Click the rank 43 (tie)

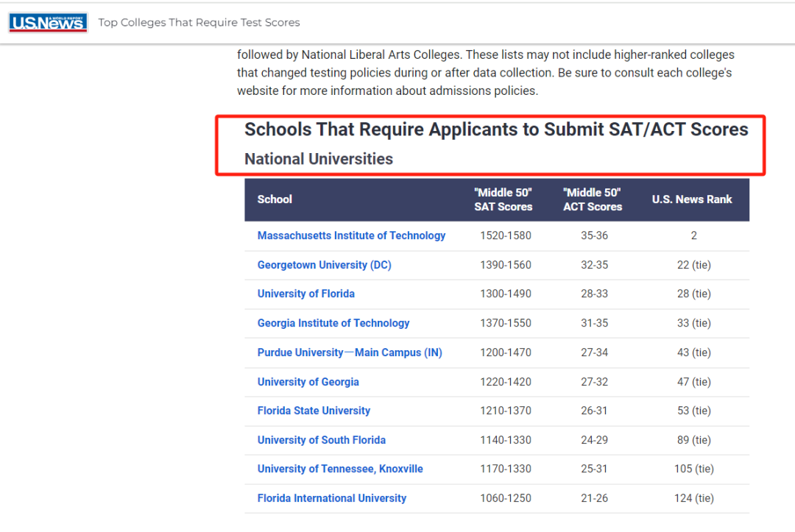coord(693,352)
